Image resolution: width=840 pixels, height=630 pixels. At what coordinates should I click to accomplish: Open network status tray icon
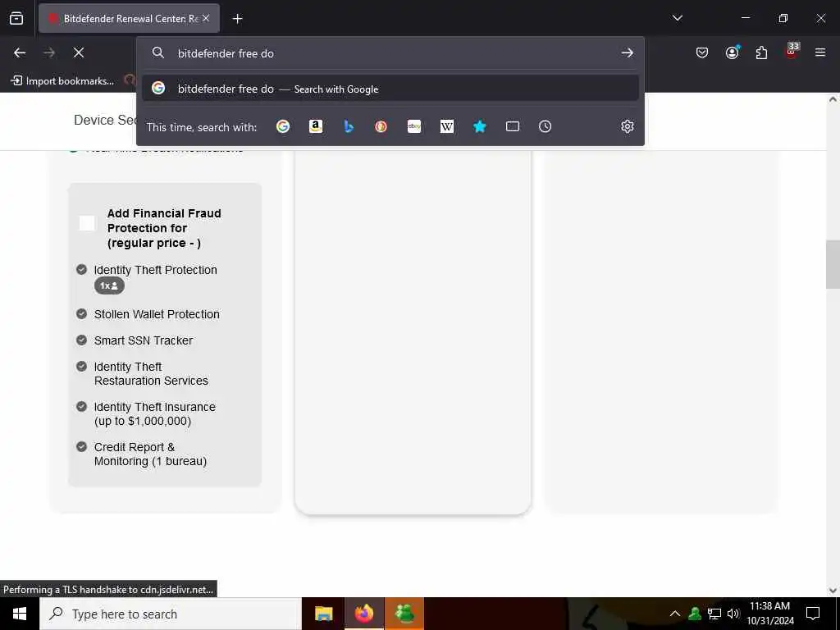pos(714,614)
